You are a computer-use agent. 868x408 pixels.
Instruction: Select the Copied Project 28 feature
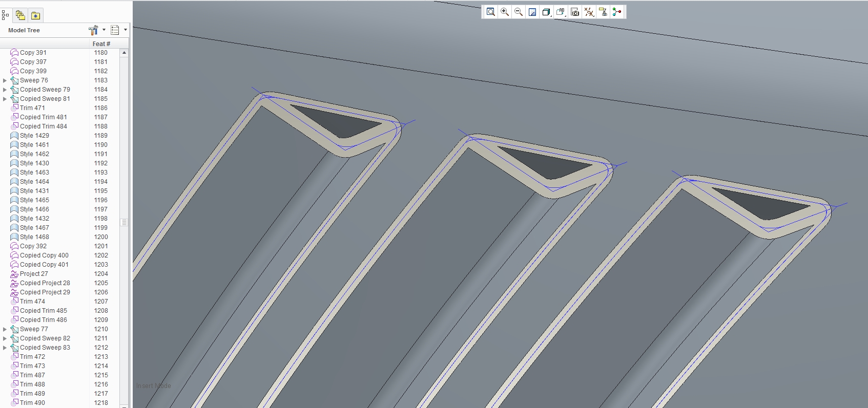[x=45, y=283]
